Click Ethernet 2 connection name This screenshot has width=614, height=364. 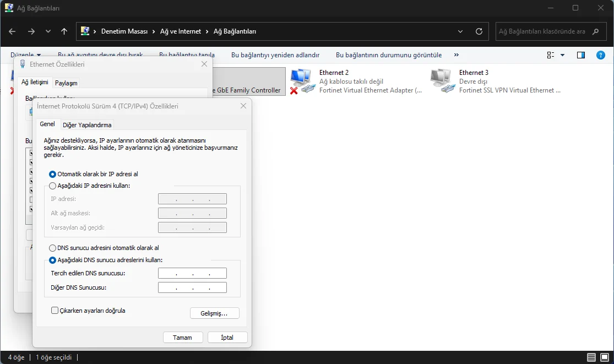334,72
